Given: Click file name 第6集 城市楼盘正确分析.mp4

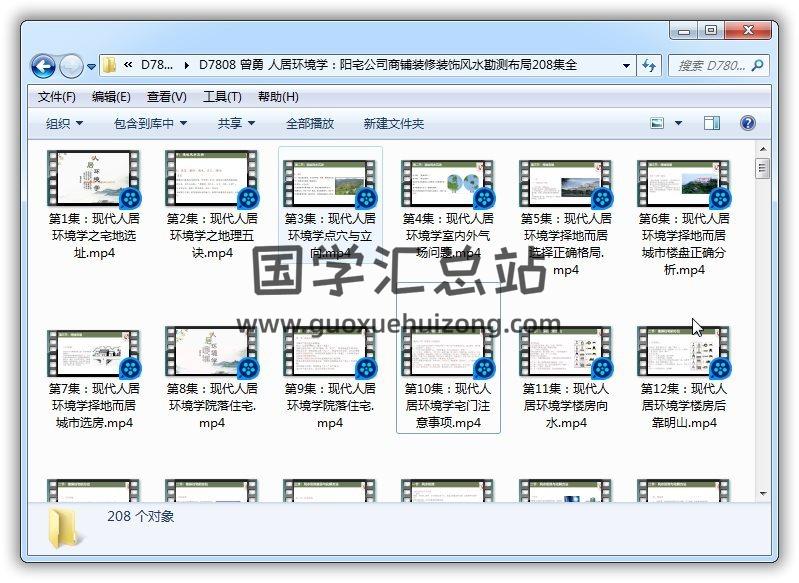Looking at the screenshot, I should click(684, 244).
